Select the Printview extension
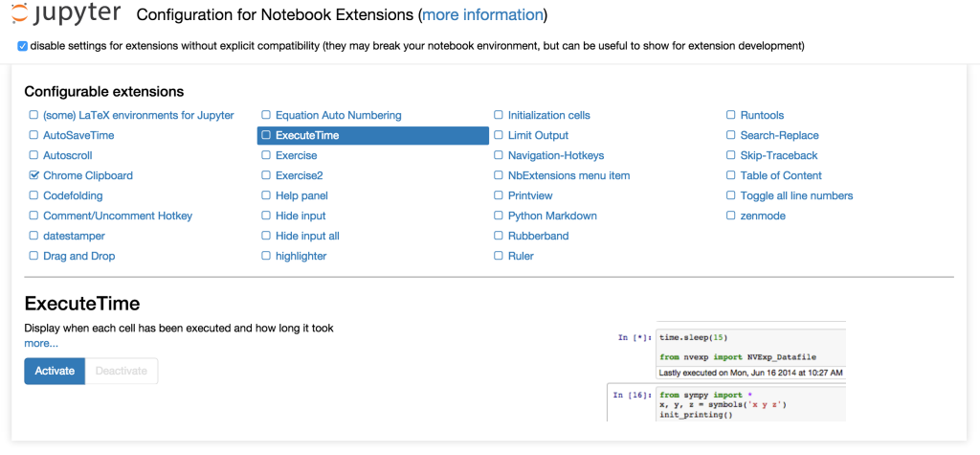Screen dimensions: 980x455 point(530,196)
